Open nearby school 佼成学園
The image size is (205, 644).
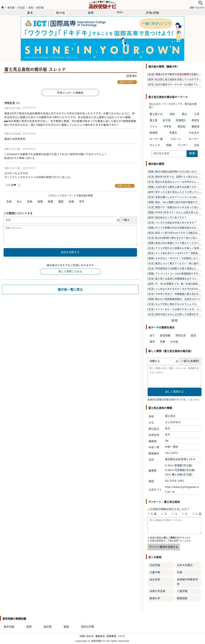pos(161,565)
